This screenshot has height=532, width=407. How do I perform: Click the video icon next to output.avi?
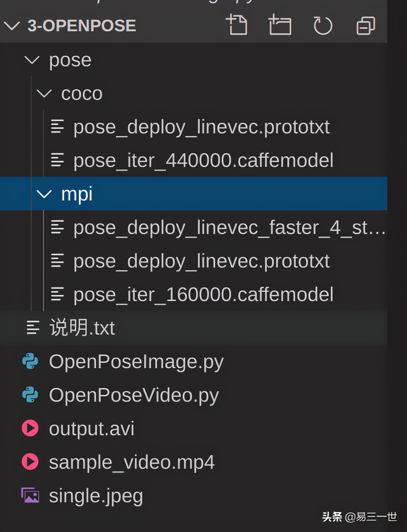(30, 428)
